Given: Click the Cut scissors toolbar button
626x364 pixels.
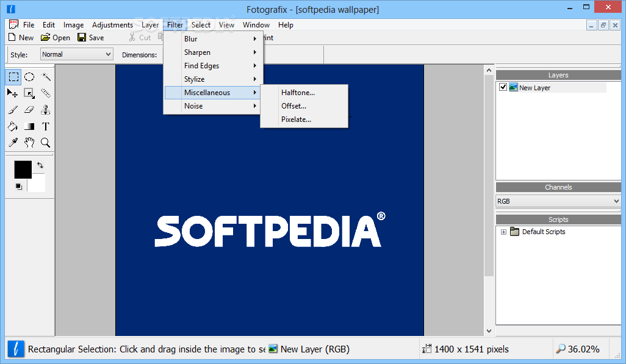Looking at the screenshot, I should tap(140, 38).
